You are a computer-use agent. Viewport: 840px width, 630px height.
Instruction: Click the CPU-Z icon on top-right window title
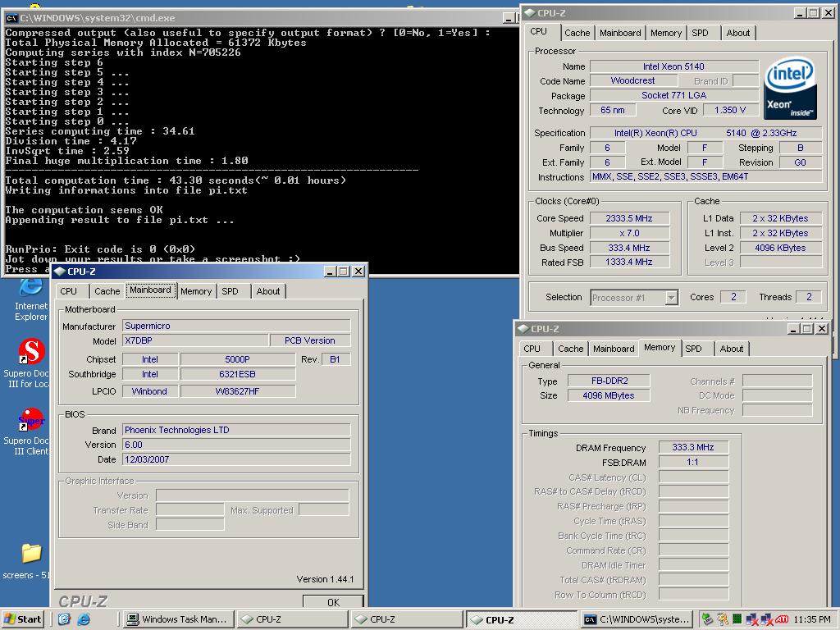coord(529,13)
